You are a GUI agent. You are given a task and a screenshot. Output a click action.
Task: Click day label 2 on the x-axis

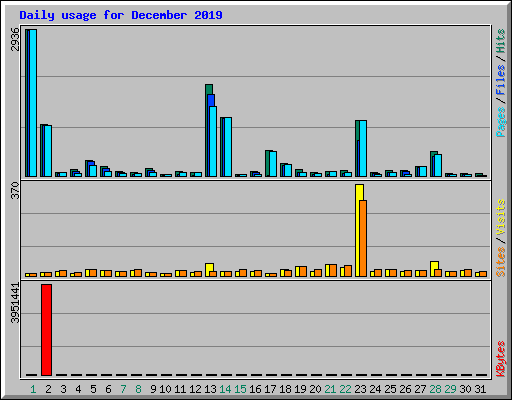48,389
